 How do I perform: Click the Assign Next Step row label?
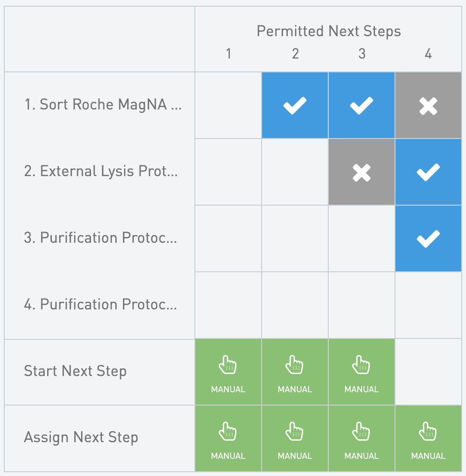click(81, 438)
